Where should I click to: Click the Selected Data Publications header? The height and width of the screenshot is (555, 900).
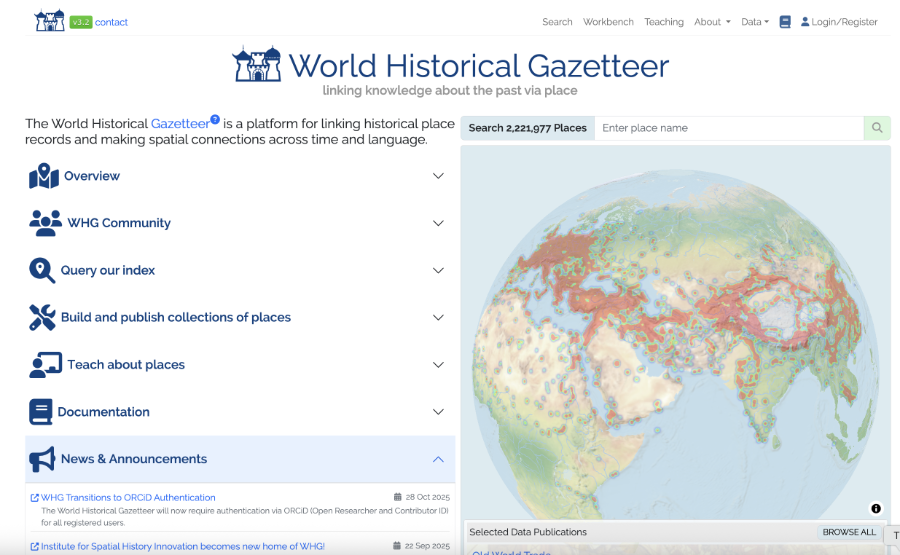pos(527,532)
